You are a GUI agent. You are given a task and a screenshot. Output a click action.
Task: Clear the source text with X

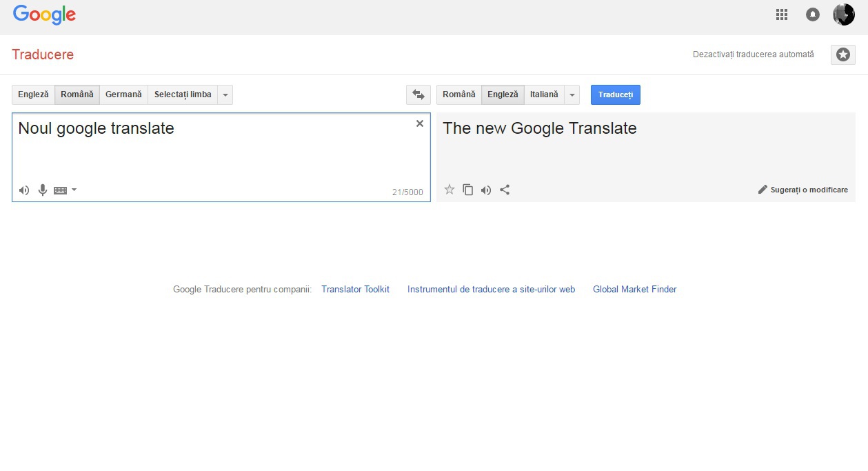click(420, 123)
